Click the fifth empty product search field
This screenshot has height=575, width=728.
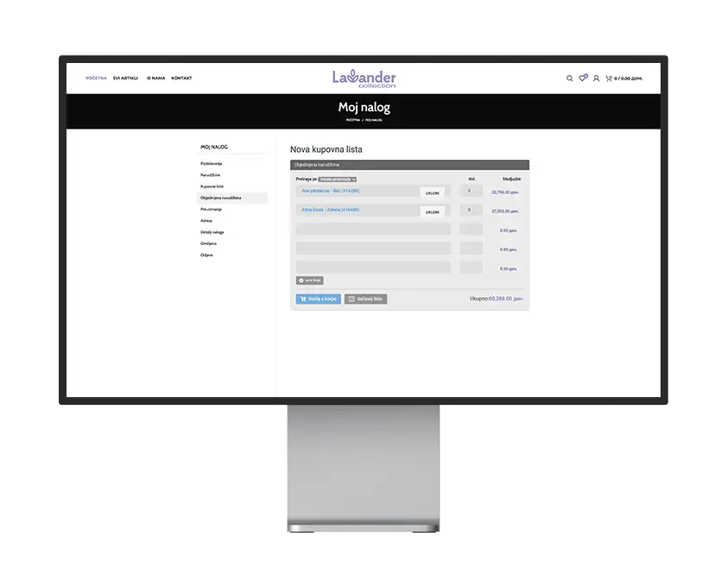373,267
